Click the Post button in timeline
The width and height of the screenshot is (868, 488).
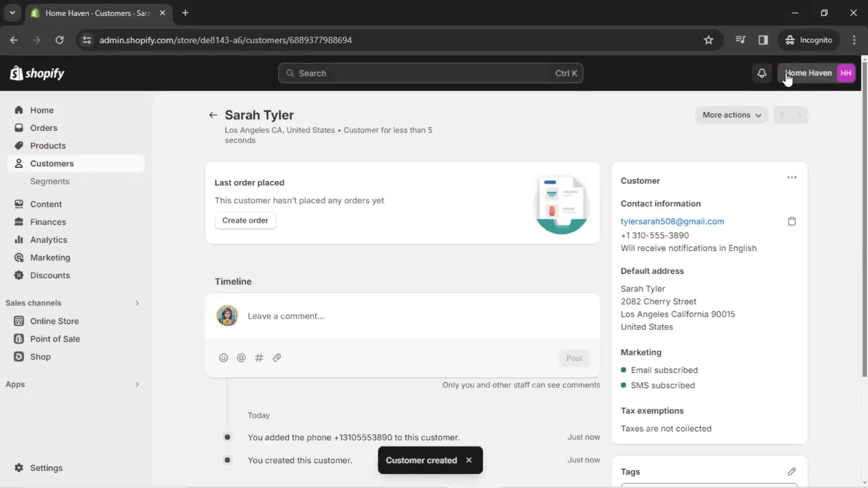[x=574, y=357]
